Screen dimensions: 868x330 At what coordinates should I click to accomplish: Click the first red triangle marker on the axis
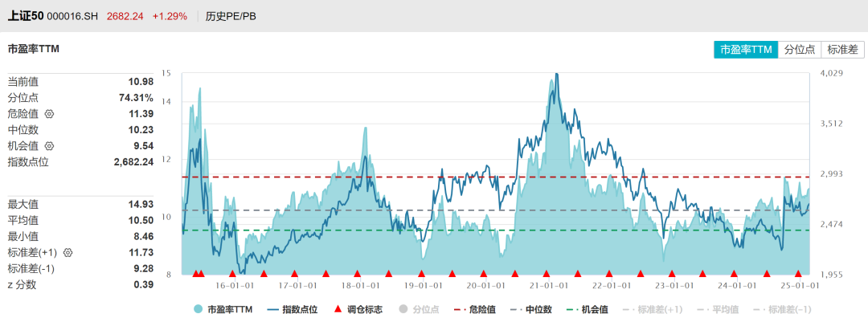194,274
